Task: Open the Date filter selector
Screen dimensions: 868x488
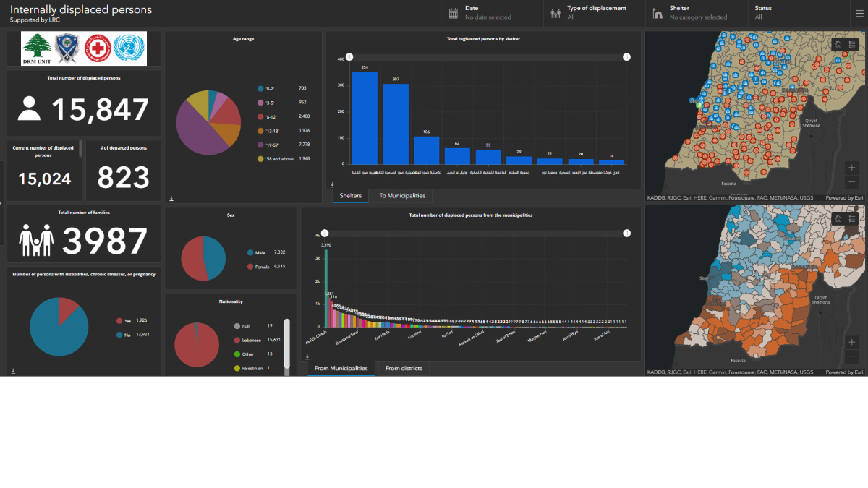Action: coord(492,13)
